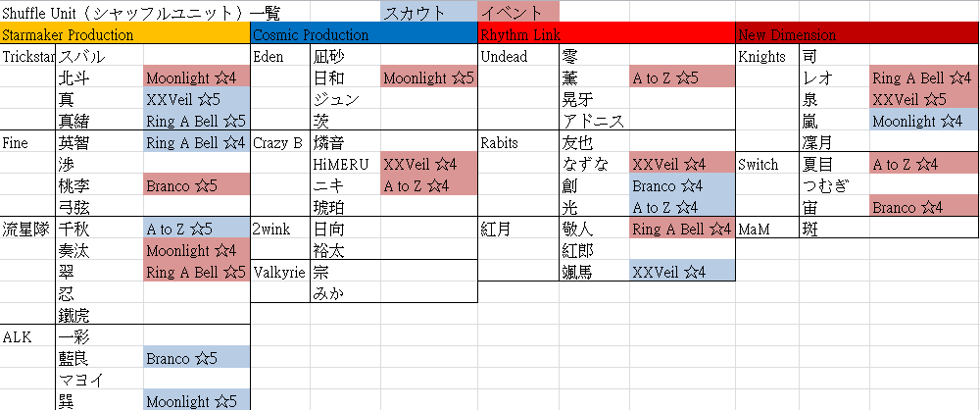The height and width of the screenshot is (410, 980).
Task: Click 日和 Moonlight ☆5 cell under Eden
Action: tap(429, 78)
